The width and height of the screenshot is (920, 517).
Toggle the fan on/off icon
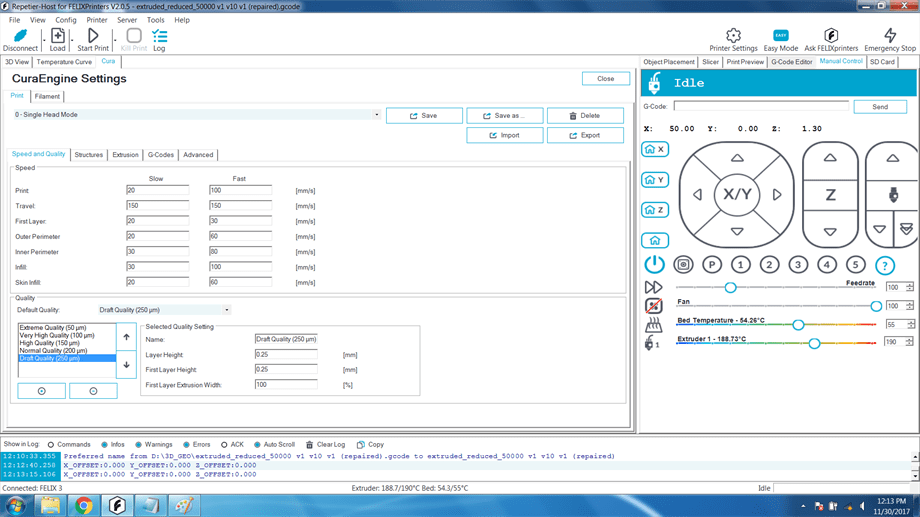(x=653, y=306)
